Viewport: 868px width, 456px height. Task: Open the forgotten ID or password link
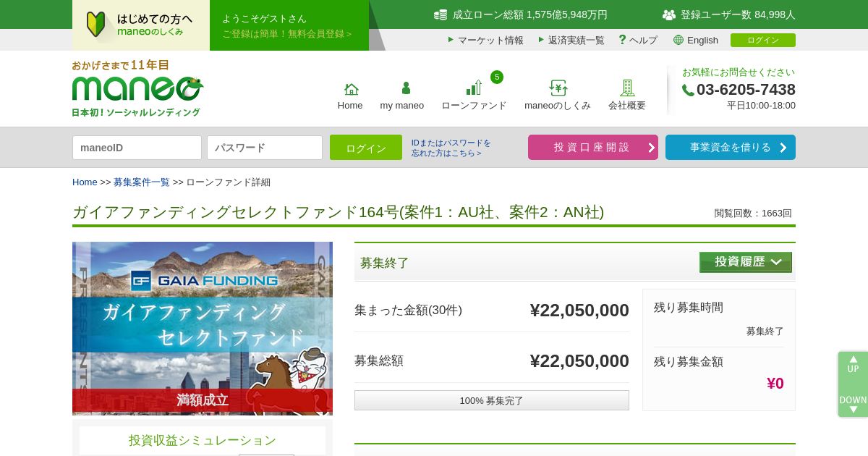pyautogui.click(x=451, y=148)
